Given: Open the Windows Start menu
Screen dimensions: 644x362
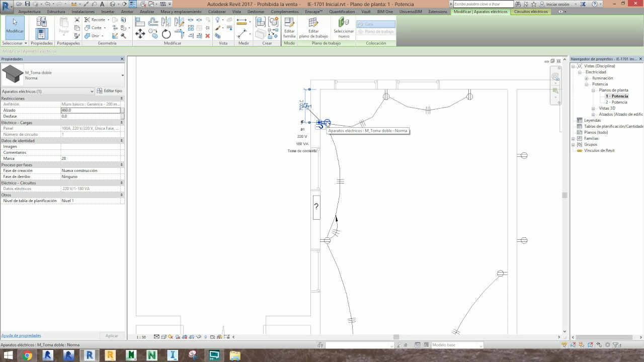Looking at the screenshot, I should pos(8,355).
